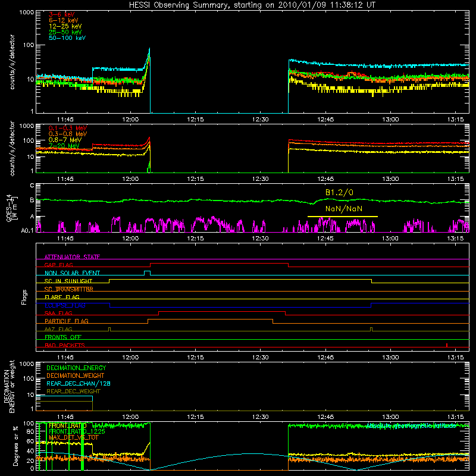Click the NaN/NaN annotation in GOES panel
This screenshot has width=476, height=476.
pos(344,209)
